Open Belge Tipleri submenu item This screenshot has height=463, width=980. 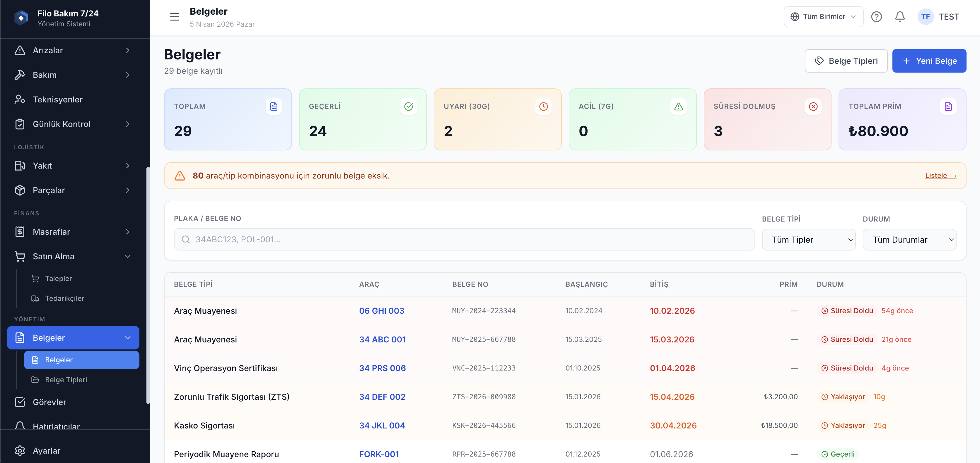point(66,380)
